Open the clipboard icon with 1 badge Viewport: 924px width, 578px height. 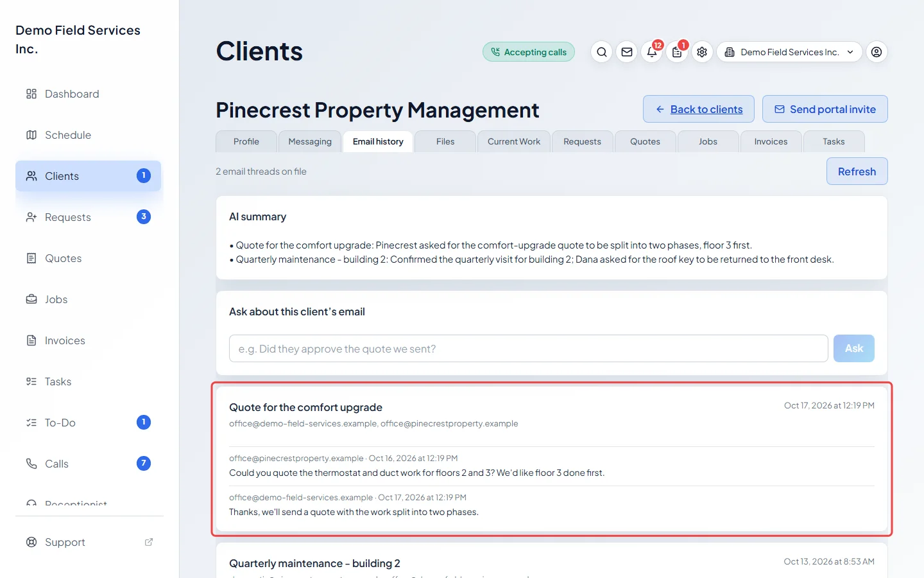677,52
